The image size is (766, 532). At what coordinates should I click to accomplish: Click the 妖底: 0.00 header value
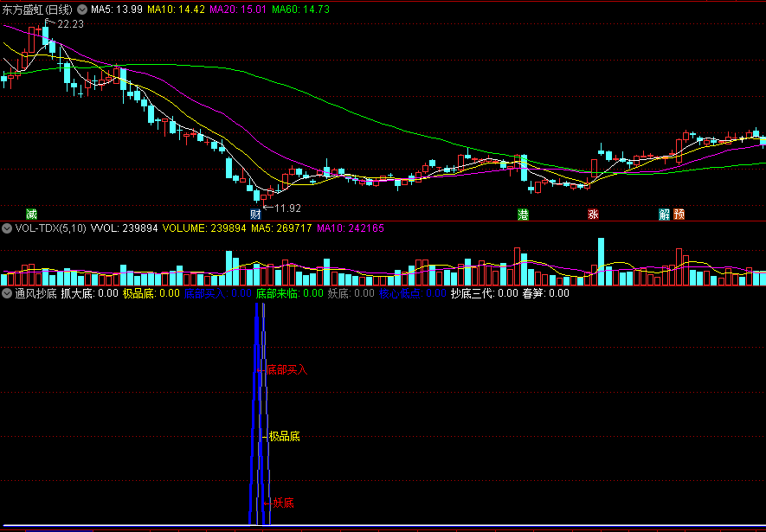click(351, 293)
